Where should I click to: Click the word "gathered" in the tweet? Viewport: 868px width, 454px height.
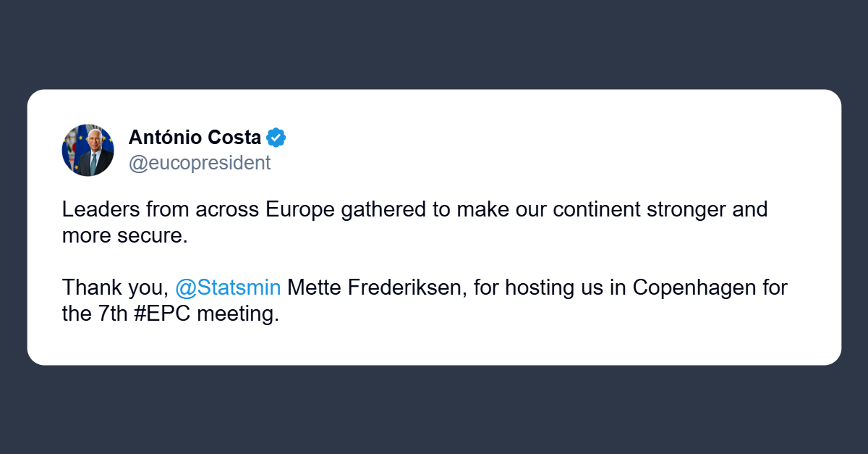[391, 209]
